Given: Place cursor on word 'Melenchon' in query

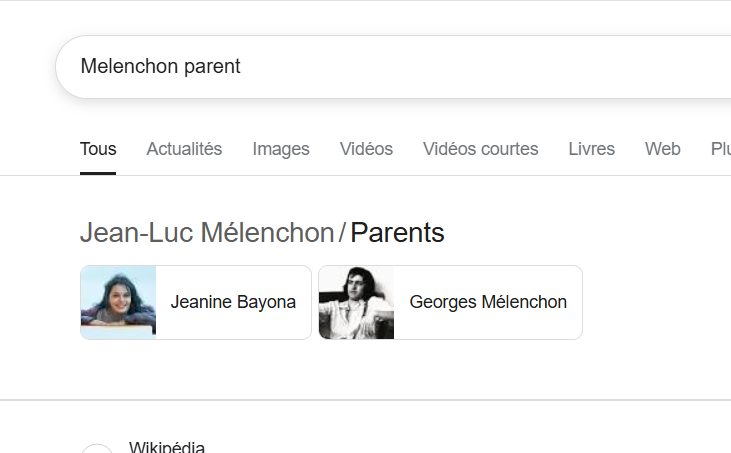Looking at the screenshot, I should [x=128, y=67].
